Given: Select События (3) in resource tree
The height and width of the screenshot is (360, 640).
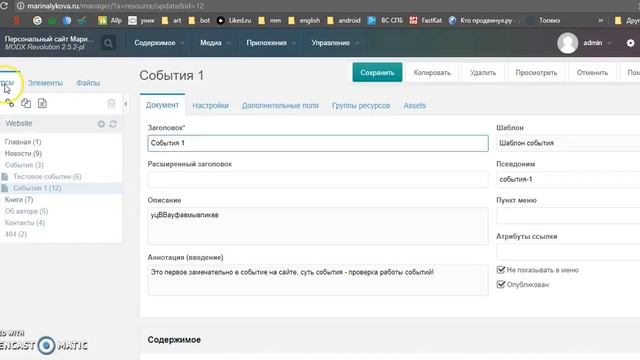Looking at the screenshot, I should coord(24,165).
